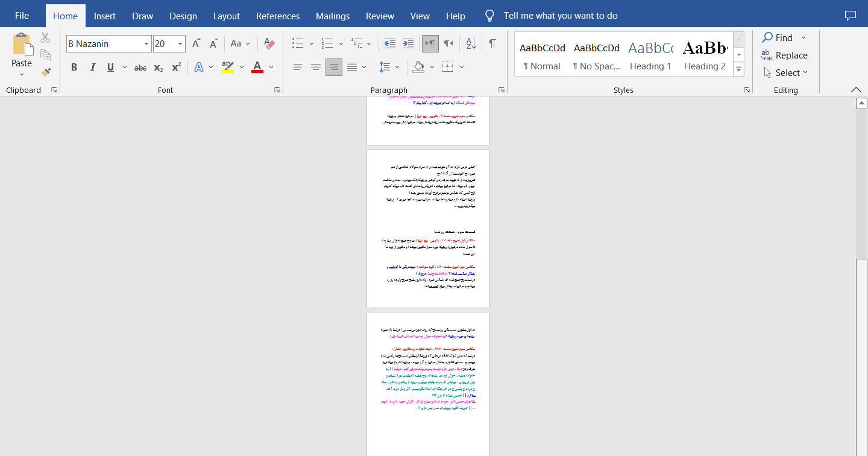Toggle Bold formatting
This screenshot has width=868, height=456.
click(74, 68)
